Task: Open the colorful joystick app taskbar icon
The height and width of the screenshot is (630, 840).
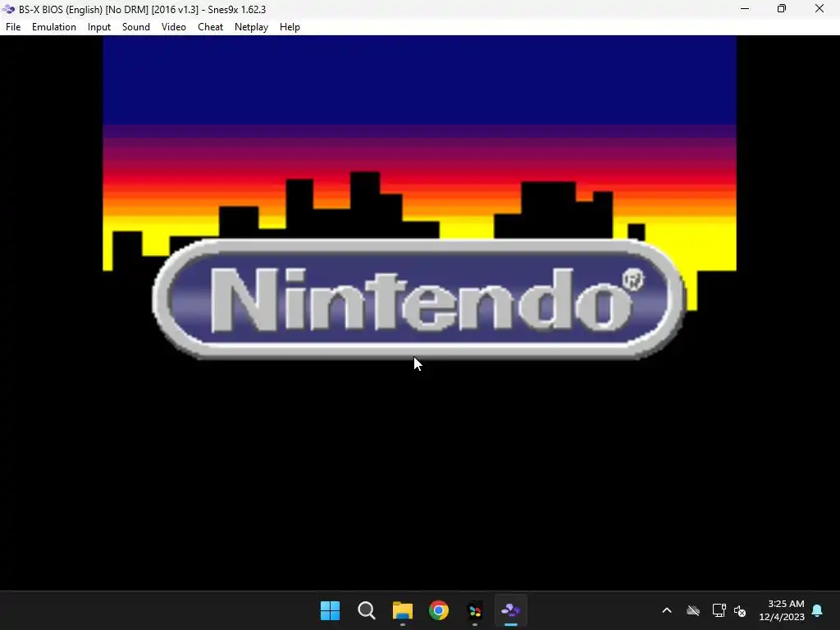Action: coord(475,610)
